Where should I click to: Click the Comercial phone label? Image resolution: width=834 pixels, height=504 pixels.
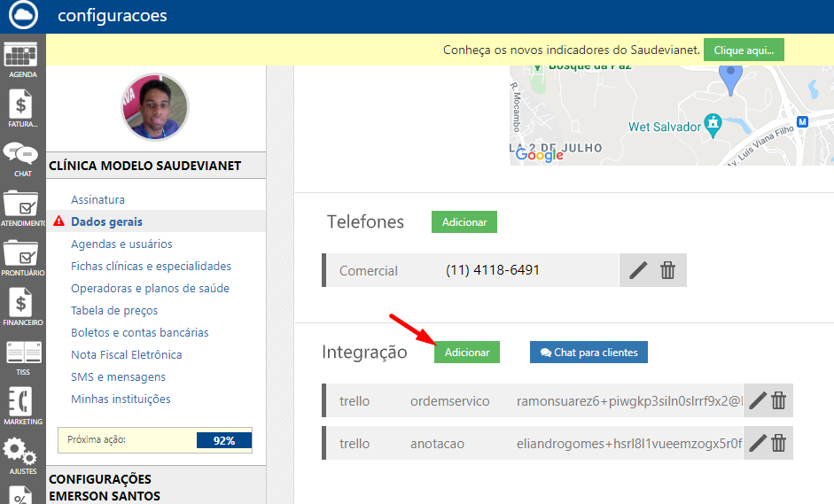[x=369, y=271]
